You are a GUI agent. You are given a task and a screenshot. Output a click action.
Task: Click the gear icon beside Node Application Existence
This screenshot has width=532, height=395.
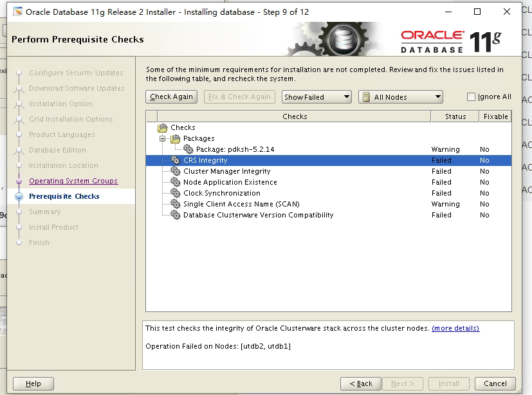tap(176, 182)
